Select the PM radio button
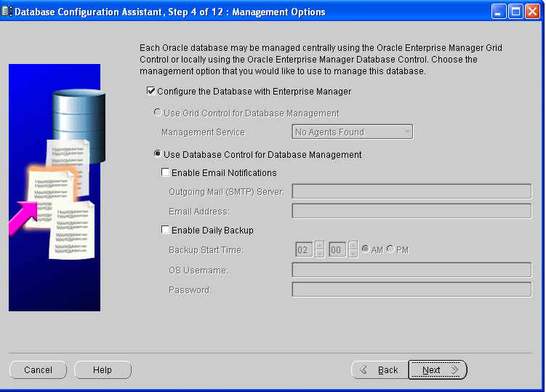546x392 pixels. [390, 249]
